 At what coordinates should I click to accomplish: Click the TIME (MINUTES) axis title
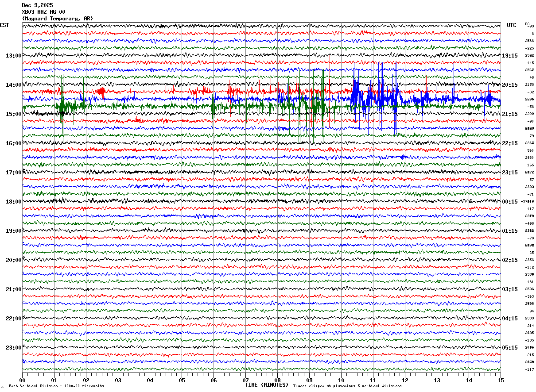(x=267, y=385)
